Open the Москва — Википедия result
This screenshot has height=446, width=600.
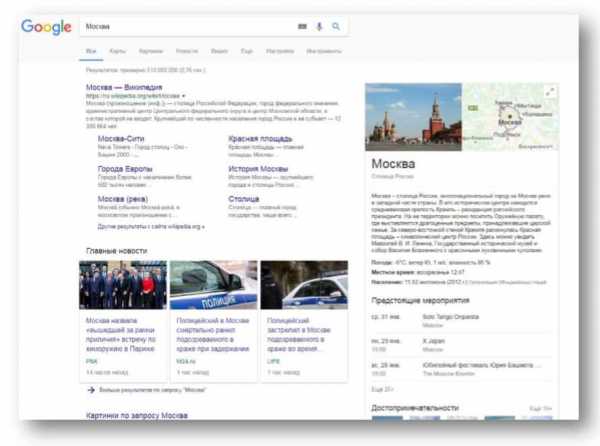point(122,88)
